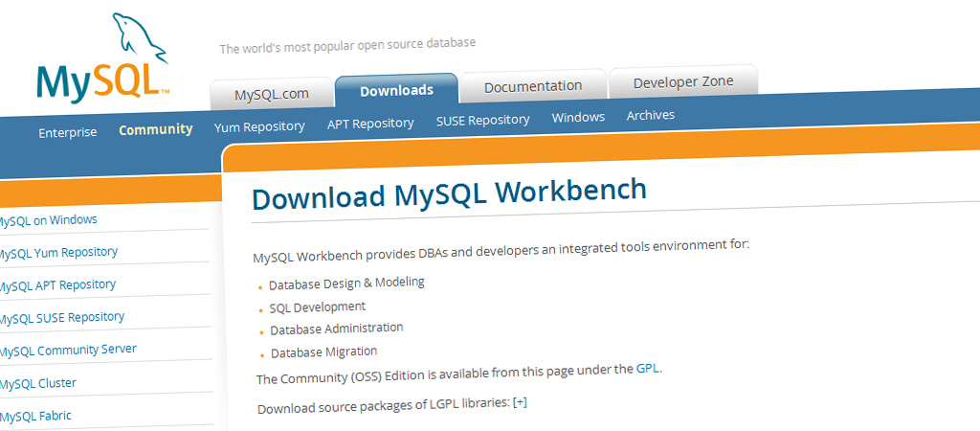Open the Developer Zone tab

(682, 82)
